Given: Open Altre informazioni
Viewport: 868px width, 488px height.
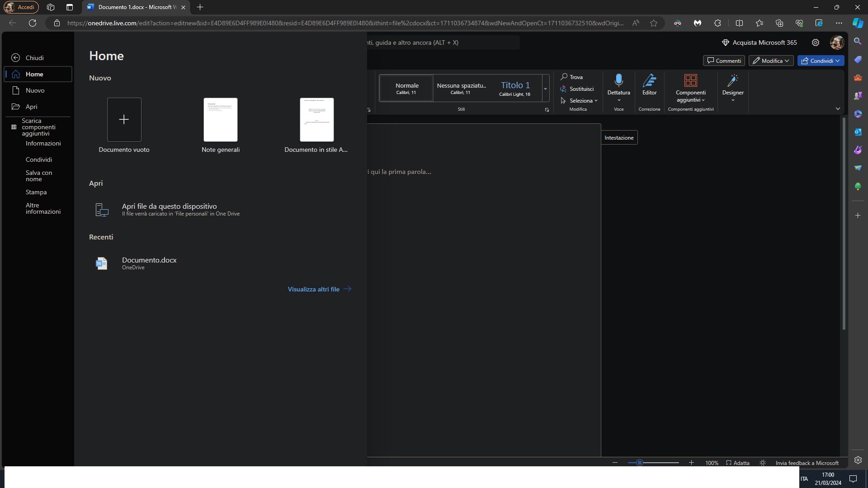Looking at the screenshot, I should tap(43, 208).
